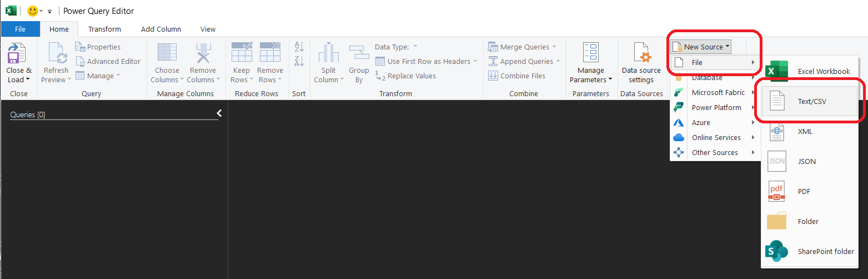Click the Group By icon
Image resolution: width=868 pixels, height=279 pixels.
pyautogui.click(x=359, y=53)
